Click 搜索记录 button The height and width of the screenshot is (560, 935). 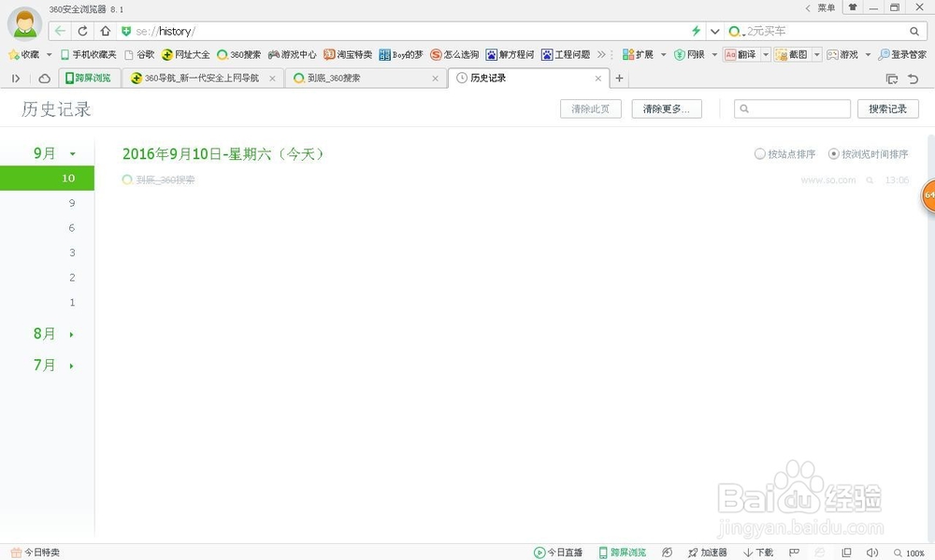click(887, 109)
